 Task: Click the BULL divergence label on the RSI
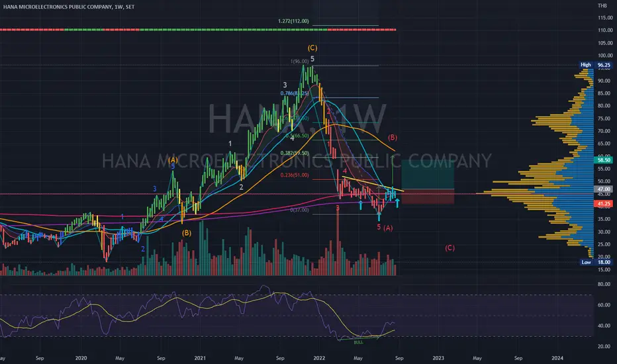point(358,342)
